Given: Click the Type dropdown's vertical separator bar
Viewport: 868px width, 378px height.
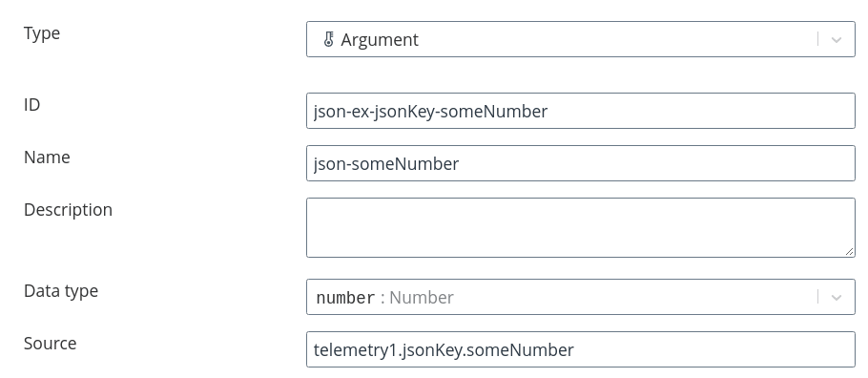Looking at the screenshot, I should tap(818, 39).
